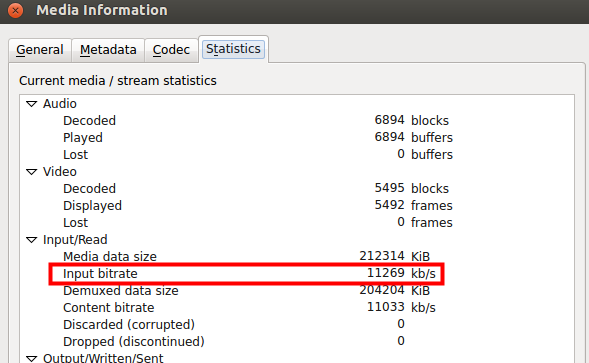Select the Content bitrate row
This screenshot has width=589, height=363.
pos(297,307)
